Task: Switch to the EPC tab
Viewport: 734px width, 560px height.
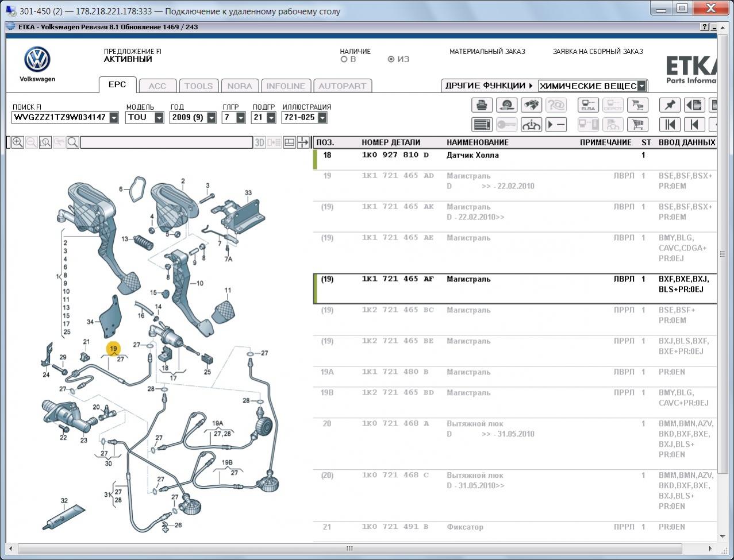Action: (117, 84)
